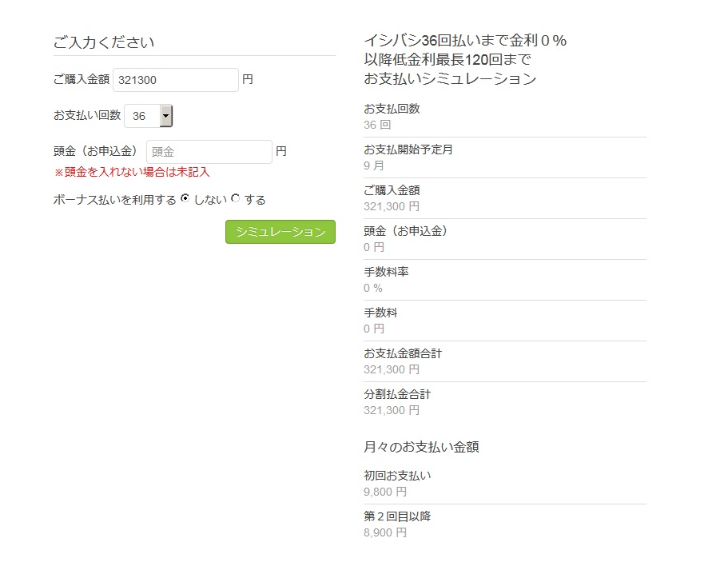Image resolution: width=728 pixels, height=570 pixels.
Task: Click the 第2回目以降 8,900 円 amount
Action: 385,533
